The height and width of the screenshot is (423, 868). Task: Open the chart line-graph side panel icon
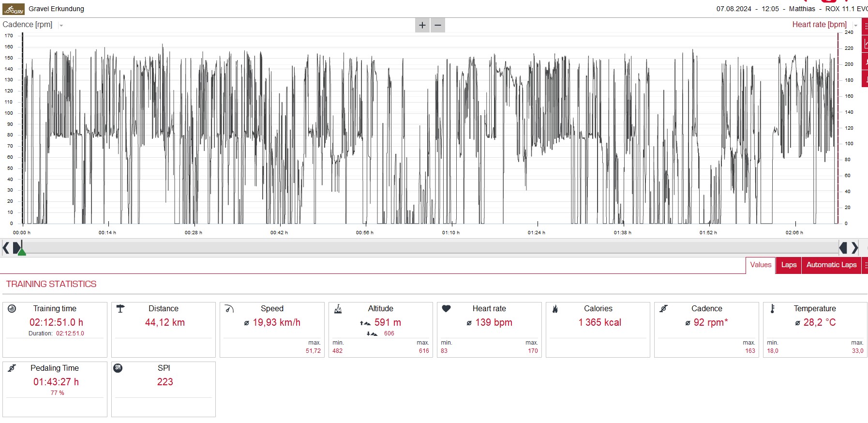click(x=865, y=44)
